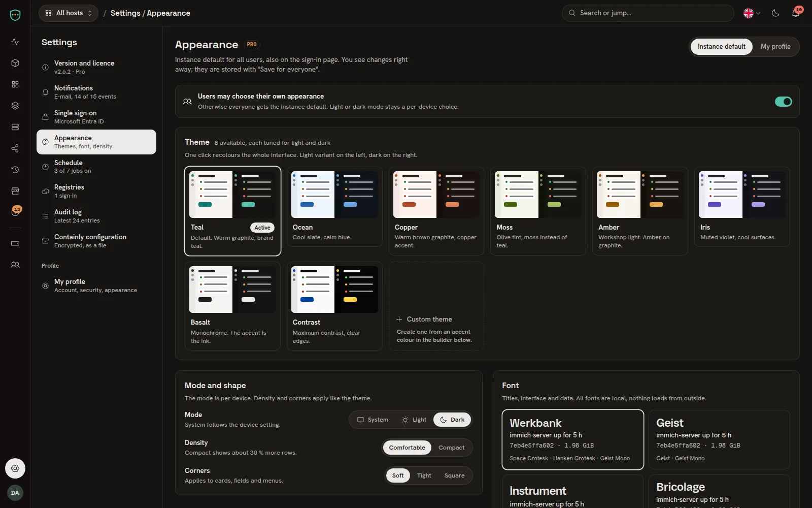Click the Schedule clock icon
This screenshot has width=812, height=508.
click(x=45, y=167)
